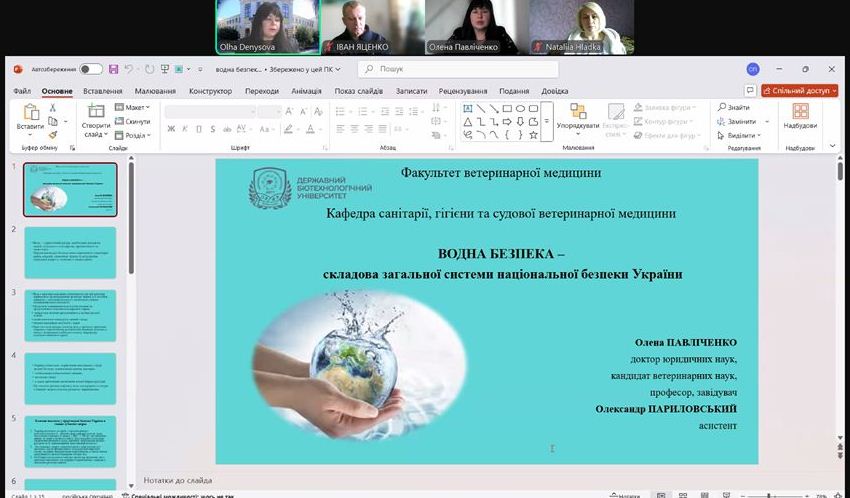Open the font name combo box

210,112
